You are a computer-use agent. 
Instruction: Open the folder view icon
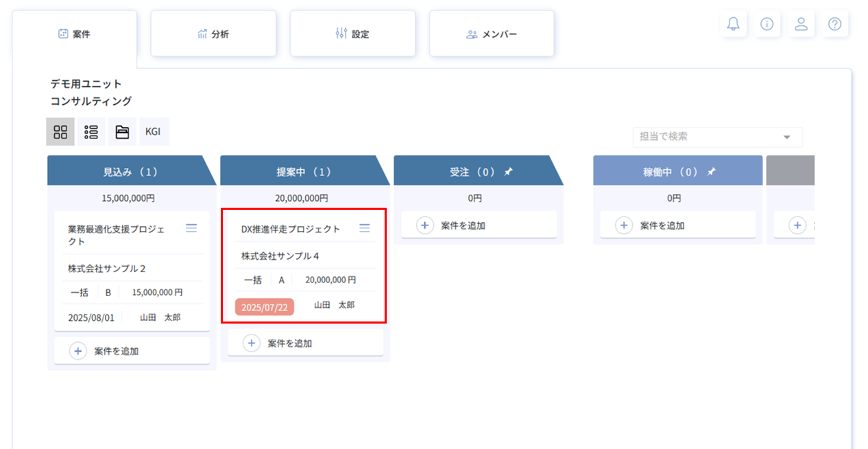122,132
